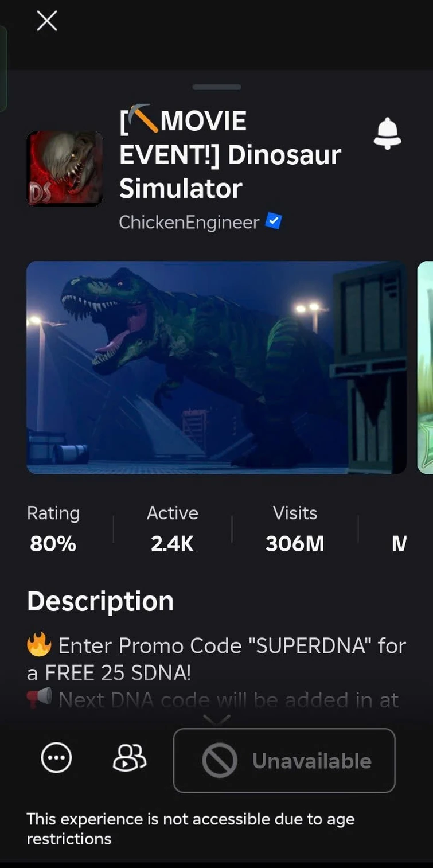Tap the Dinosaur Simulator game icon
Screen dimensions: 433x868
[64, 168]
